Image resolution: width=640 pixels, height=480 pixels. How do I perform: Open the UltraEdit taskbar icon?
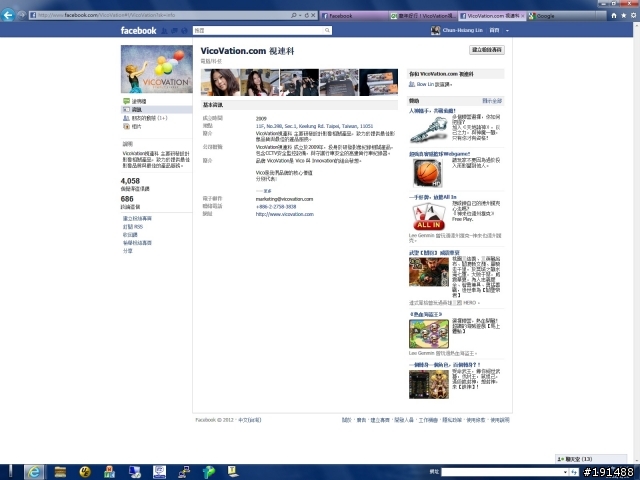click(x=85, y=472)
